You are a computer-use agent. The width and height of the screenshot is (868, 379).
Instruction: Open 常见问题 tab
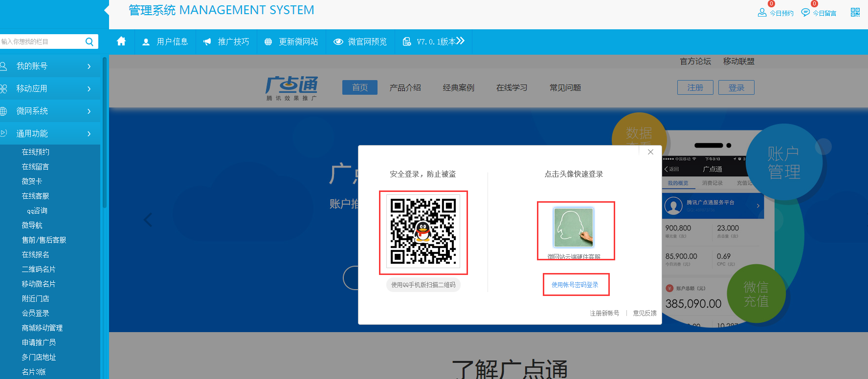coord(565,87)
